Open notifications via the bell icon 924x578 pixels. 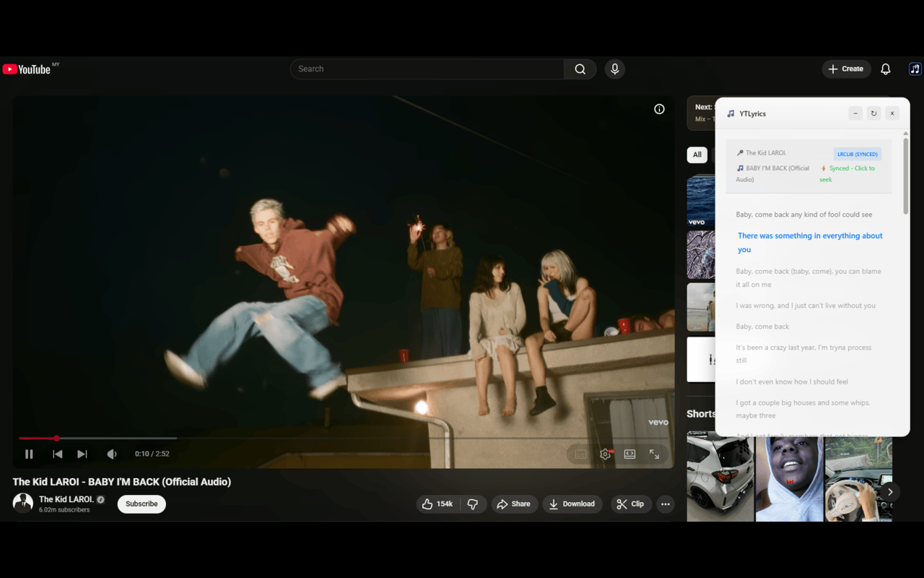(885, 69)
